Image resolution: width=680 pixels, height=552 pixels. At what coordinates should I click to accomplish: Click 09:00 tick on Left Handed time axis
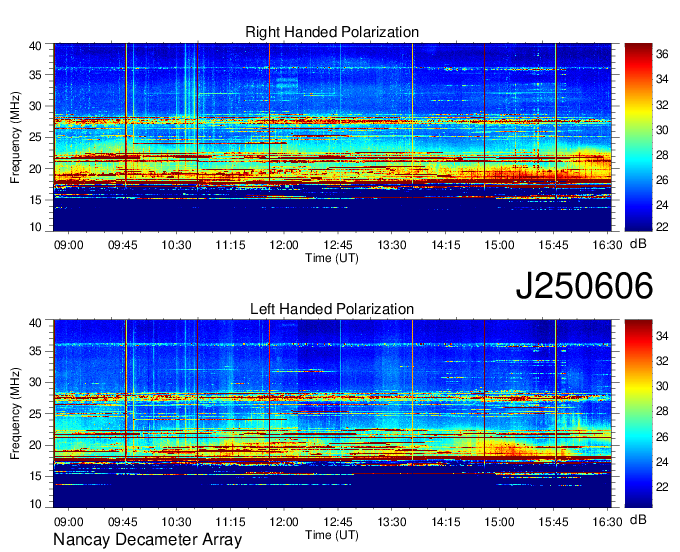coord(69,522)
